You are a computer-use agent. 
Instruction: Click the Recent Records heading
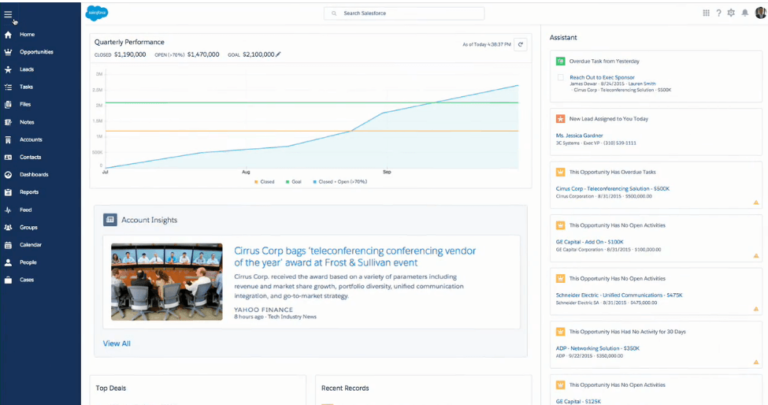coord(345,388)
